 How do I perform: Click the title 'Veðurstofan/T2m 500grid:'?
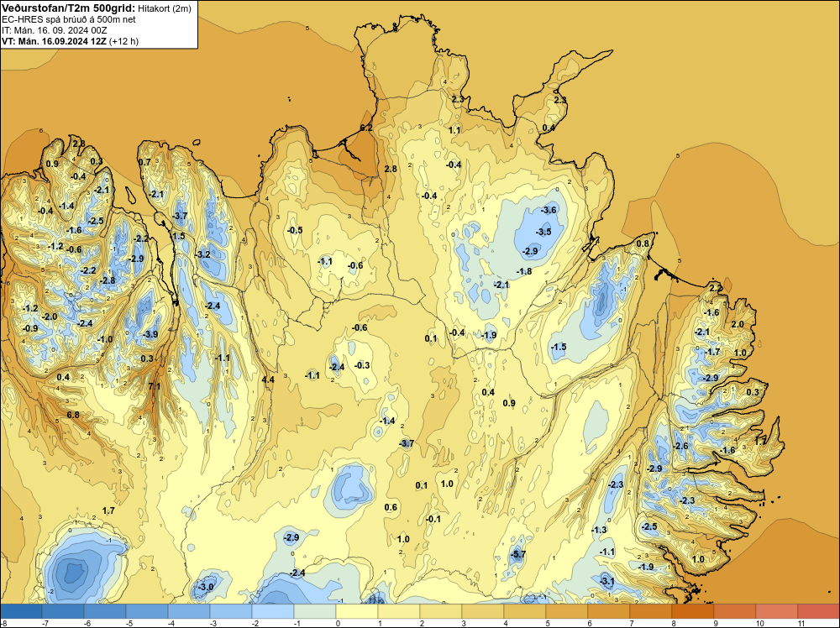68,8
